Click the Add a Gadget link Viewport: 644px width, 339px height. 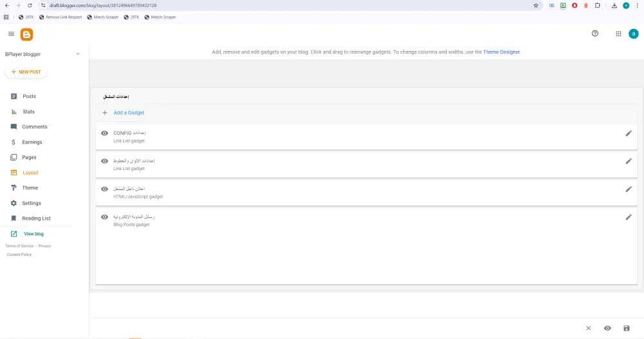pos(129,113)
